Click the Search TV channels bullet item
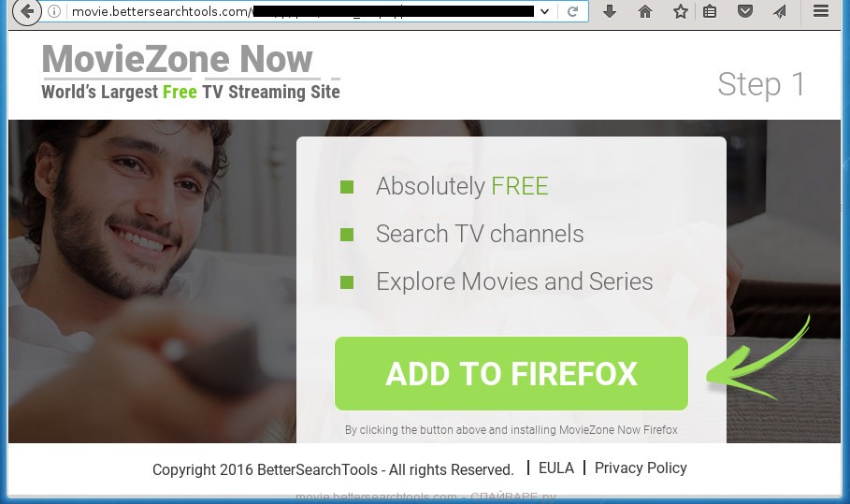Image resolution: width=850 pixels, height=504 pixels. pos(479,234)
